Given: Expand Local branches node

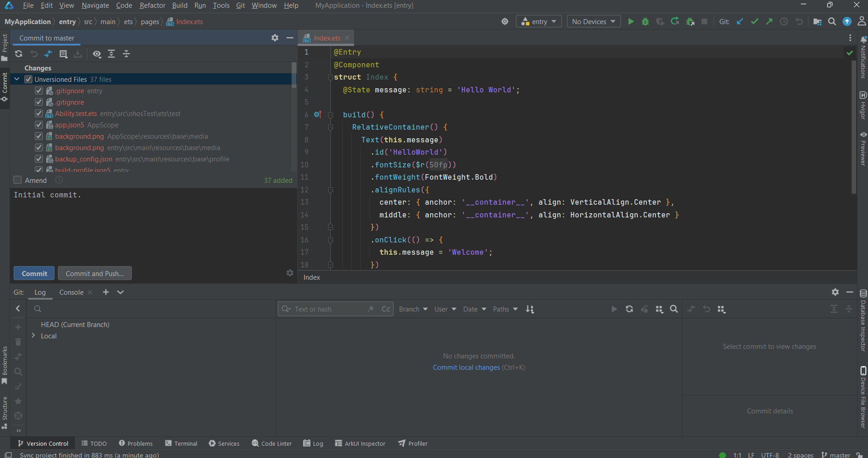Looking at the screenshot, I should pos(33,335).
